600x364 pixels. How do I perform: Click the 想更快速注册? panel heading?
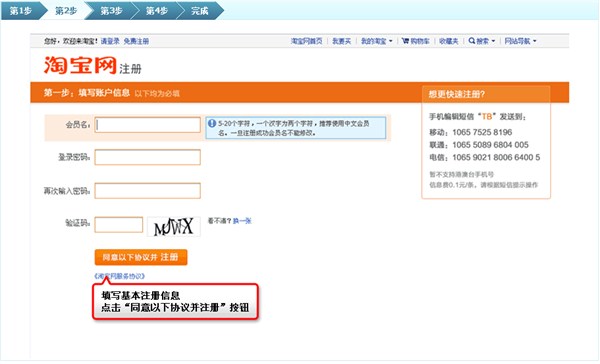(456, 94)
